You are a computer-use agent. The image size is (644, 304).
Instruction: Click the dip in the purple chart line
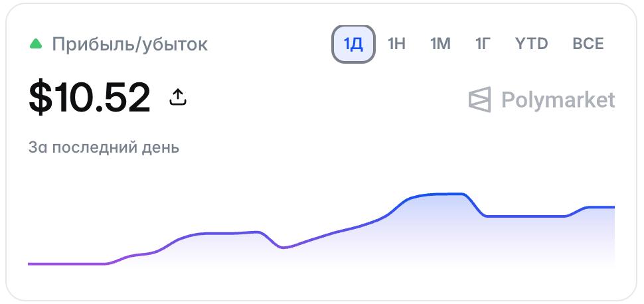pos(283,248)
